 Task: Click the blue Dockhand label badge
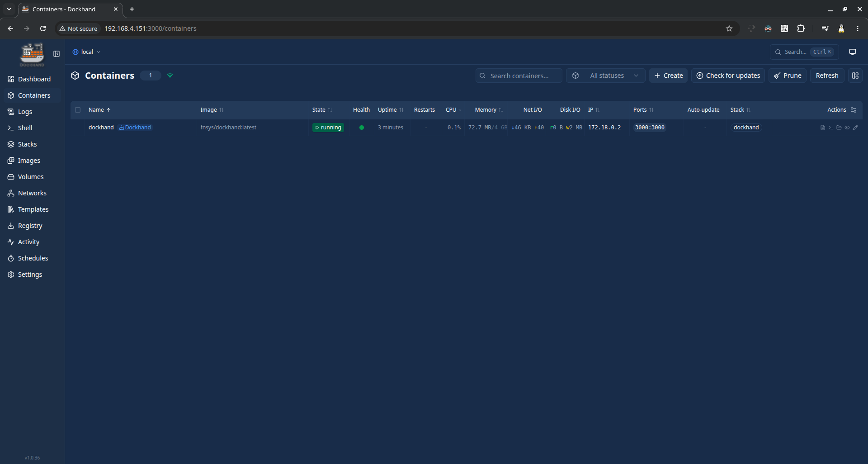pos(135,128)
